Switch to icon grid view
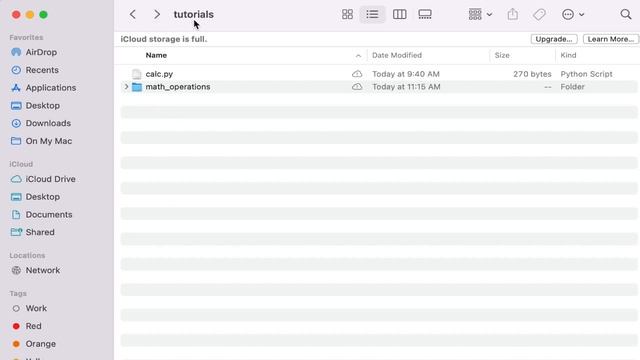Screen dimensions: 640x360 coord(347,14)
